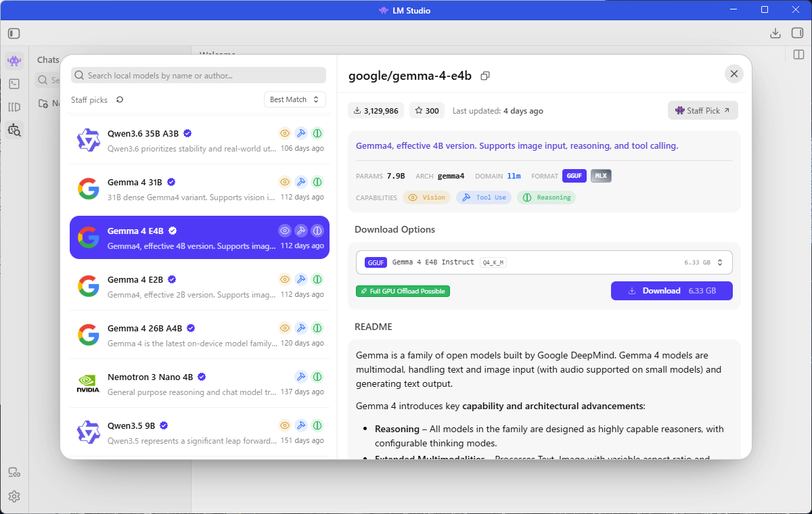Image resolution: width=812 pixels, height=514 pixels.
Task: Click the Nemotron 3 Nano 4B NVIDIA logo
Action: (88, 383)
